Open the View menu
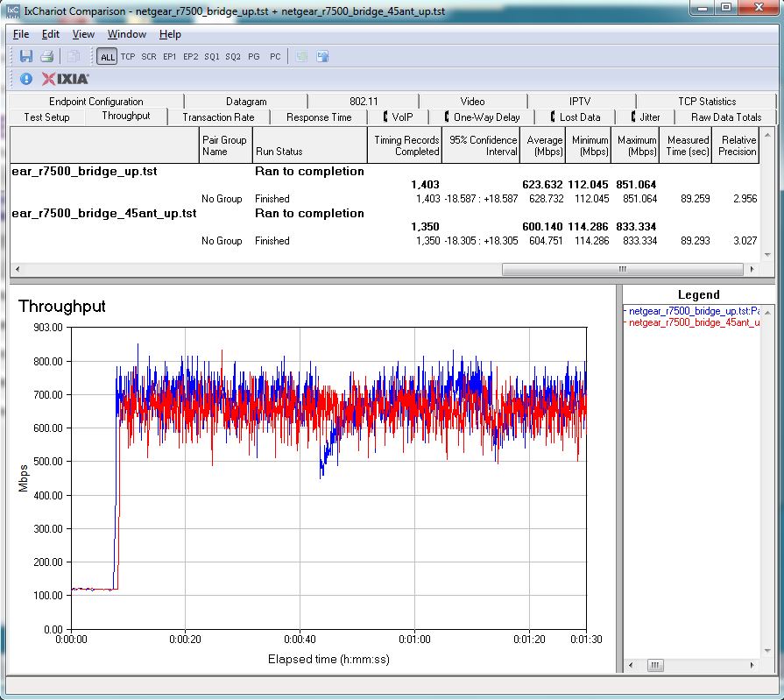784x700 pixels. tap(83, 34)
